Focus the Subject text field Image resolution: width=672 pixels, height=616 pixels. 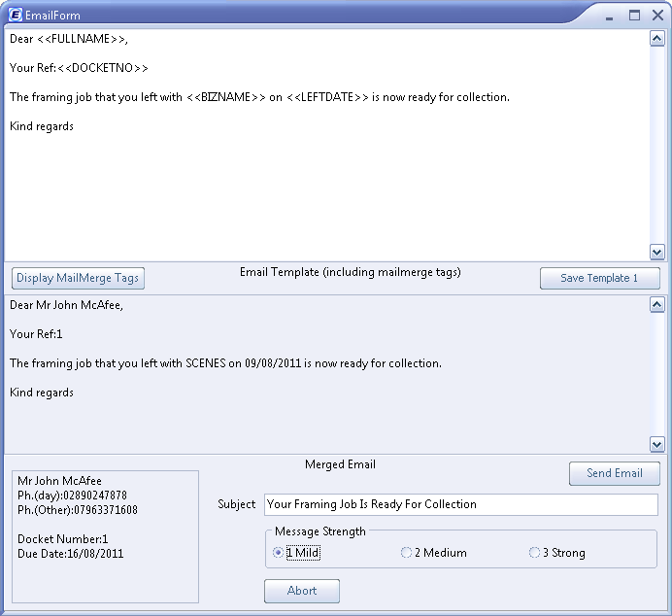460,504
